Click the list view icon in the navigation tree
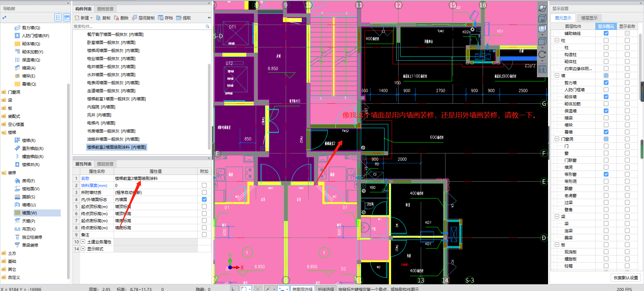644x291 pixels. 58,17
